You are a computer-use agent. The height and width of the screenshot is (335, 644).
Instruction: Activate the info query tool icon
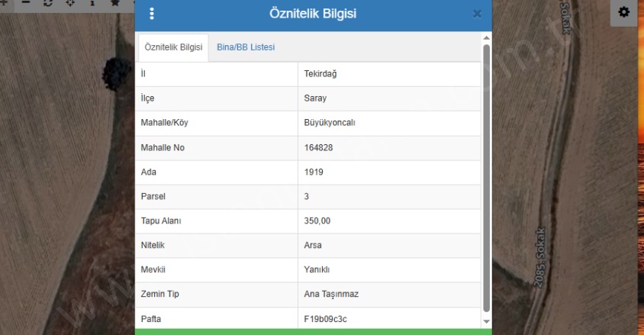pyautogui.click(x=92, y=4)
